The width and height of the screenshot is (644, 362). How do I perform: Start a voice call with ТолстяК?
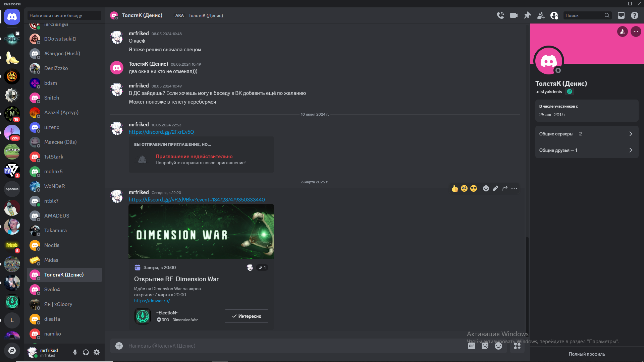pos(500,15)
